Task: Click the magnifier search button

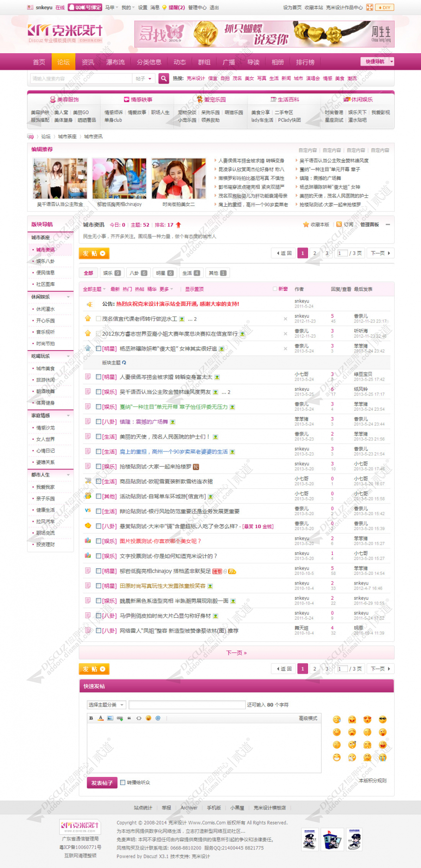Action: click(164, 79)
